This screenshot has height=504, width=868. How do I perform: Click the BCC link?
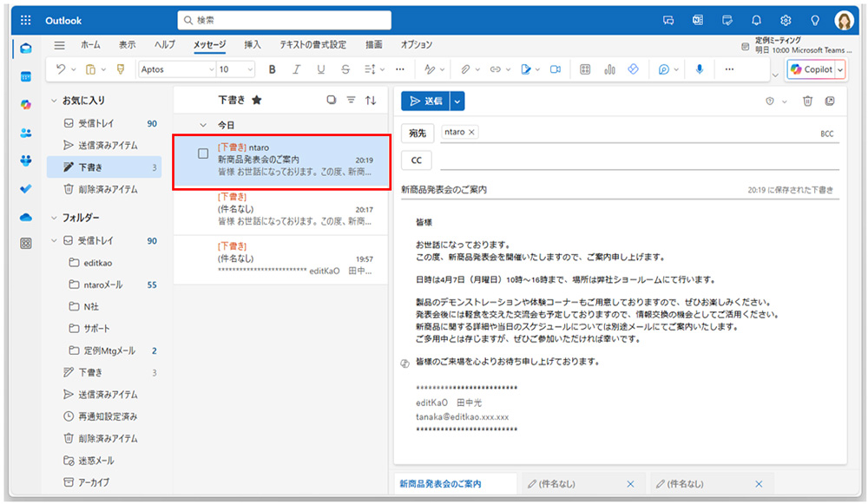(826, 134)
